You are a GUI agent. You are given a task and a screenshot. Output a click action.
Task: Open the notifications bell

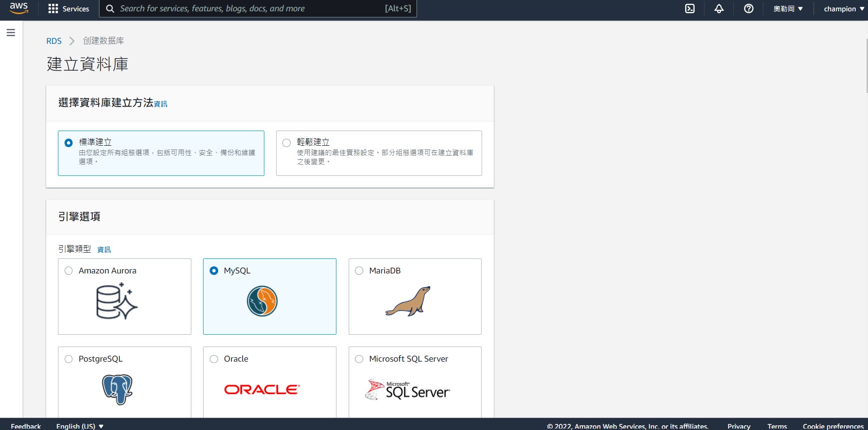pyautogui.click(x=719, y=8)
